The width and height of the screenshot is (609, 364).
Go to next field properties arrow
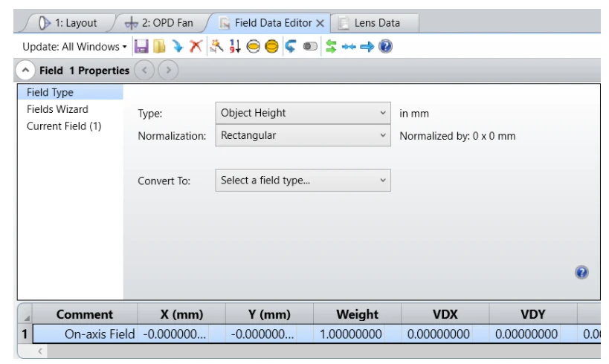(168, 71)
